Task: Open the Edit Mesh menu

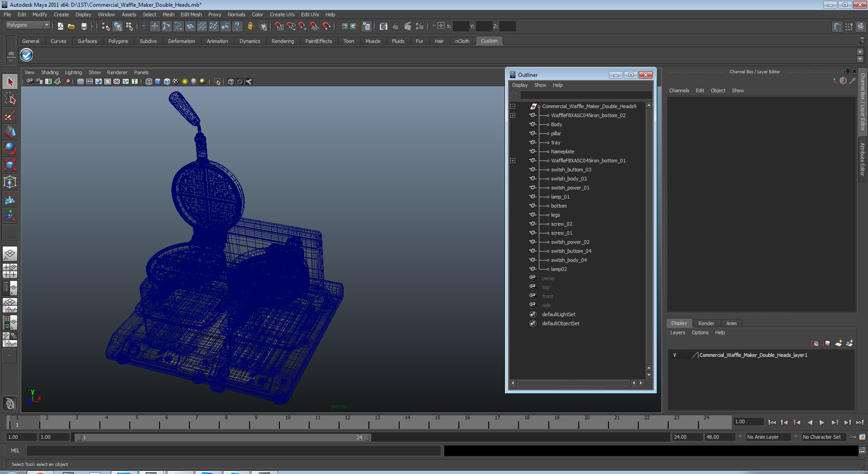Action: [x=191, y=14]
